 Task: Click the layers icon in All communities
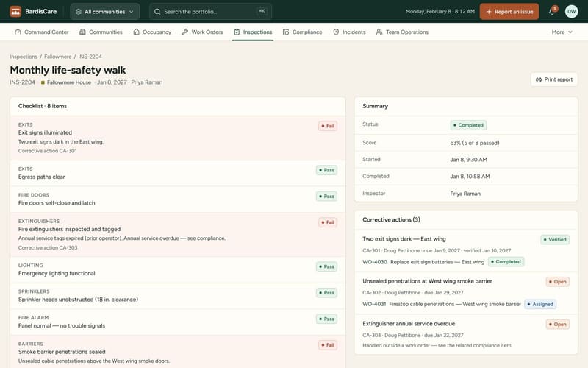79,12
